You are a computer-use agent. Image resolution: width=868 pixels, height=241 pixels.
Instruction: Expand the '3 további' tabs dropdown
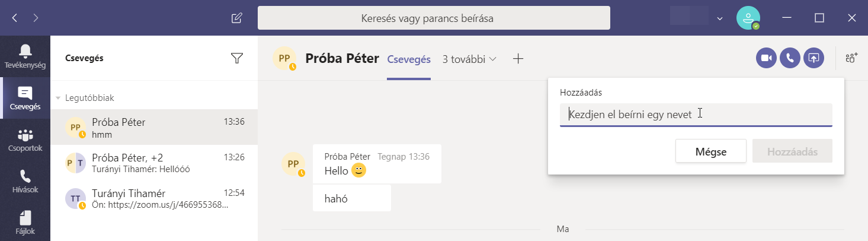[x=469, y=59]
